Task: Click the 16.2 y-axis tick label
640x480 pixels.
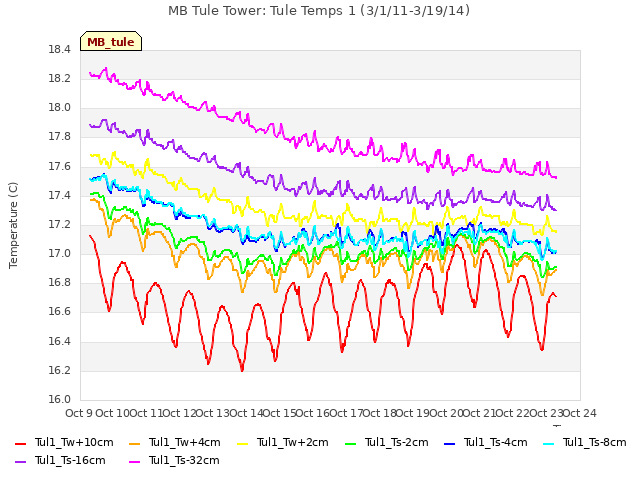Action: coord(60,371)
